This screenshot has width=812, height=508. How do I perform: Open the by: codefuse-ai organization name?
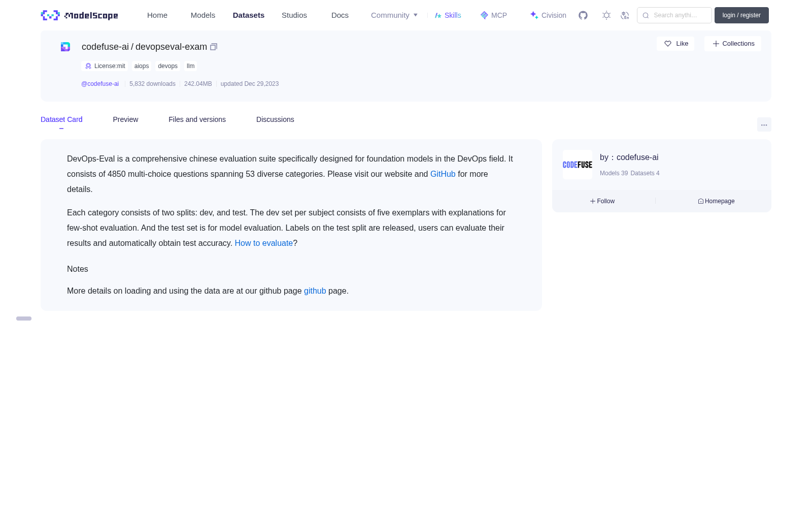pyautogui.click(x=629, y=157)
